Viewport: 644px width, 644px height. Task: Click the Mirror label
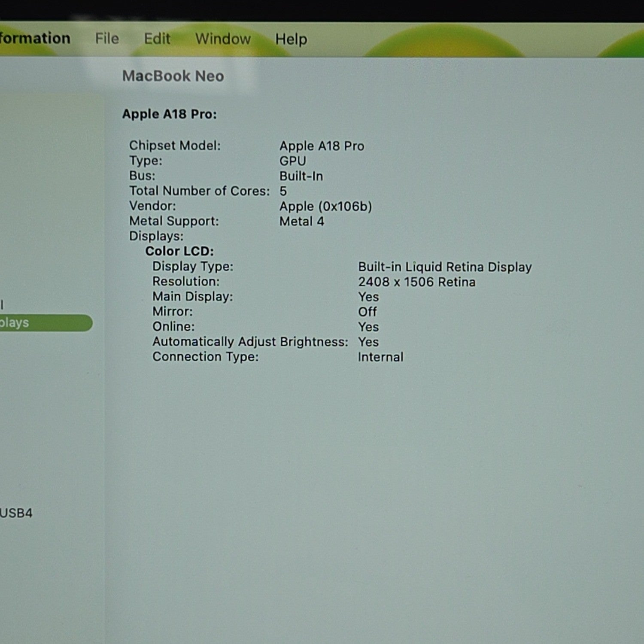(x=173, y=312)
